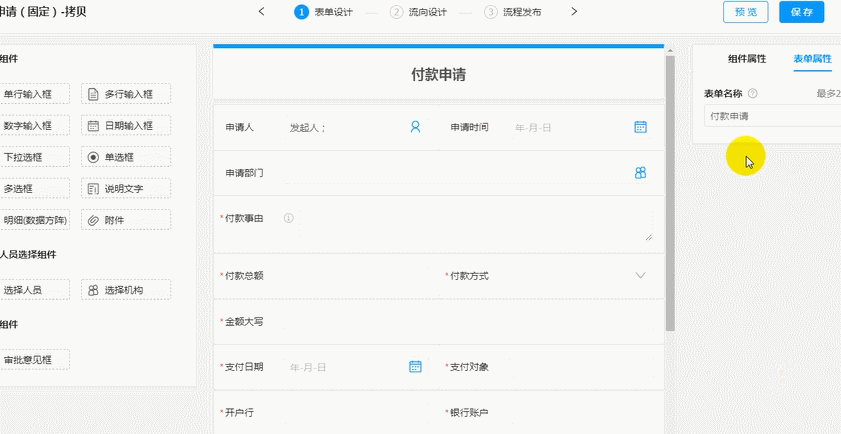The height and width of the screenshot is (434, 841).
Task: Open calendar icon for 申请时间
Action: [640, 127]
